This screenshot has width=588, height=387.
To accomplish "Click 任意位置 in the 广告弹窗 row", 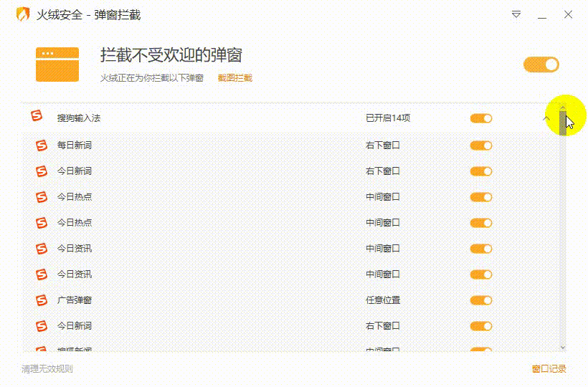I will point(383,300).
